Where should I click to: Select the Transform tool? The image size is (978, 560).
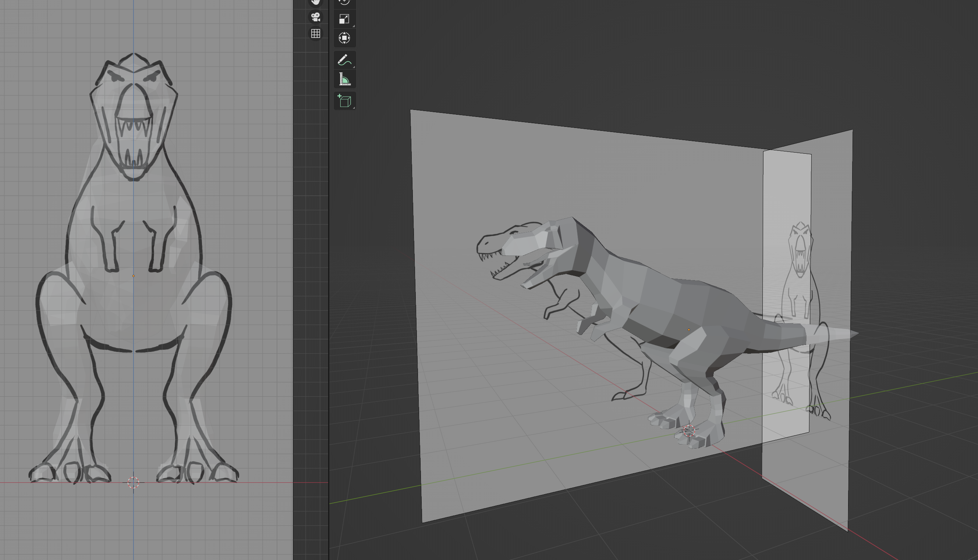(344, 38)
